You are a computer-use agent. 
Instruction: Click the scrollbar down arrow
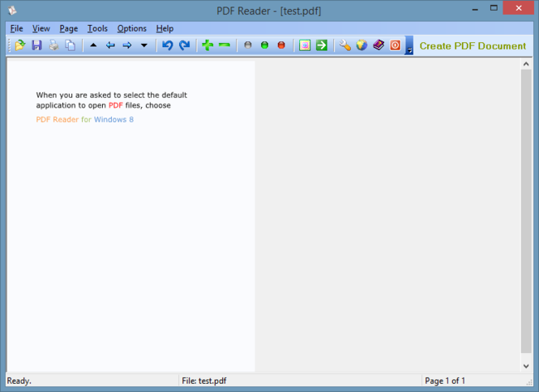click(x=526, y=366)
